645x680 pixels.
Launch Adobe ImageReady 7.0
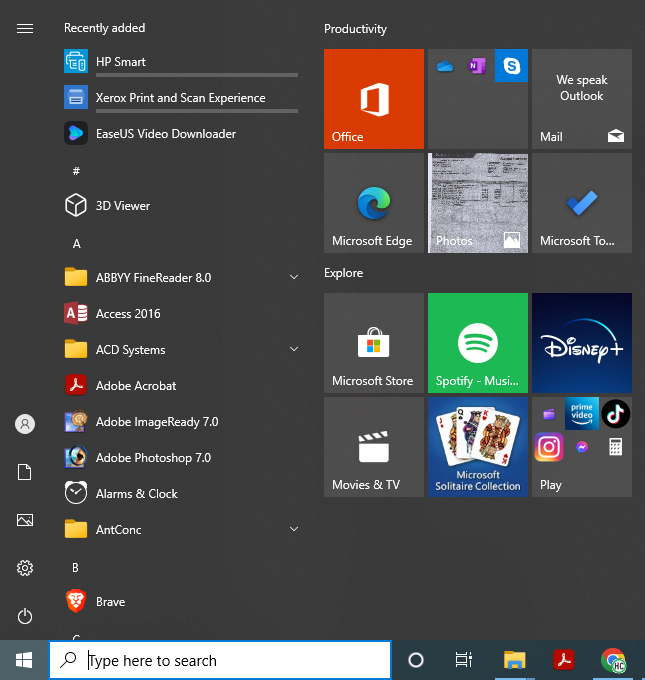pyautogui.click(x=181, y=422)
